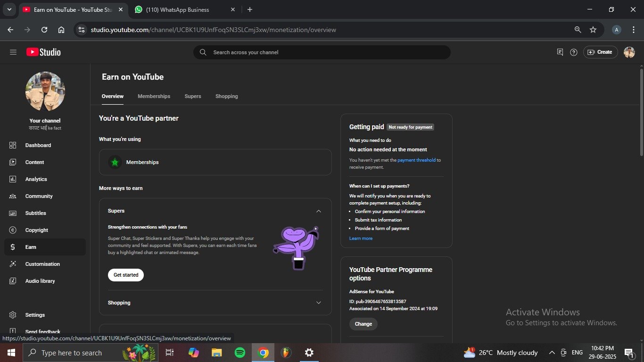Open Subtitles in the sidebar
644x362 pixels.
coord(45,213)
